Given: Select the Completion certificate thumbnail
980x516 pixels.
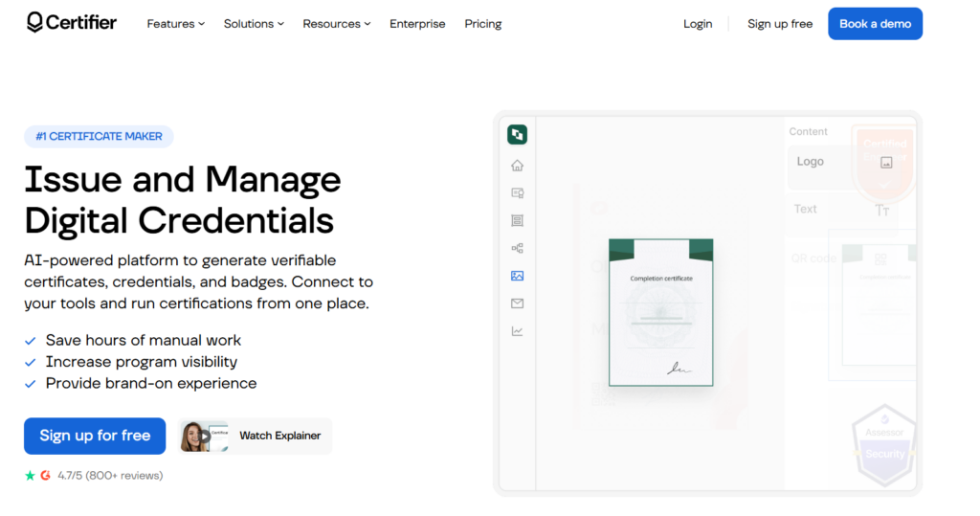Looking at the screenshot, I should 660,312.
